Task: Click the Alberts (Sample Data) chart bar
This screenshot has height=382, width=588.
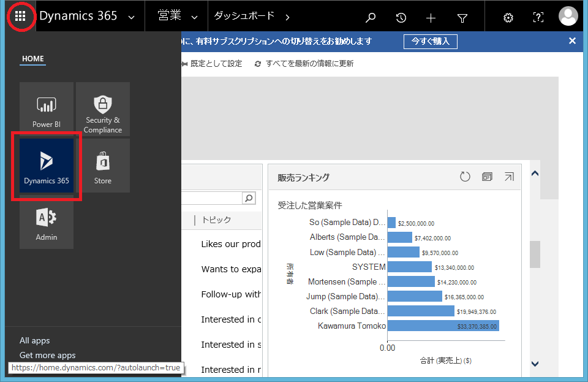Action: tap(400, 237)
